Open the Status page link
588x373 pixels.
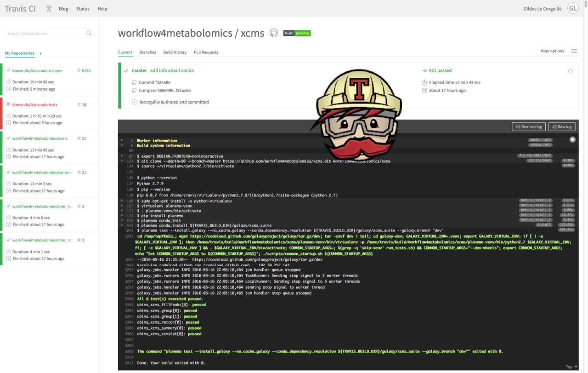coord(83,9)
